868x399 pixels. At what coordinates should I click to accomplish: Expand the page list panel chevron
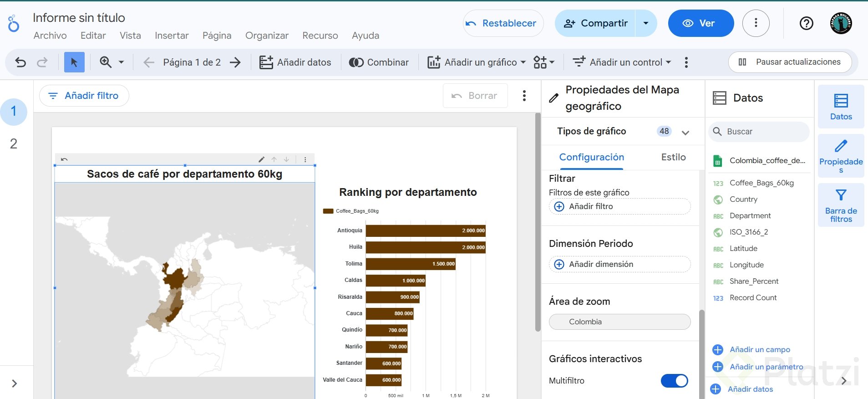14,384
